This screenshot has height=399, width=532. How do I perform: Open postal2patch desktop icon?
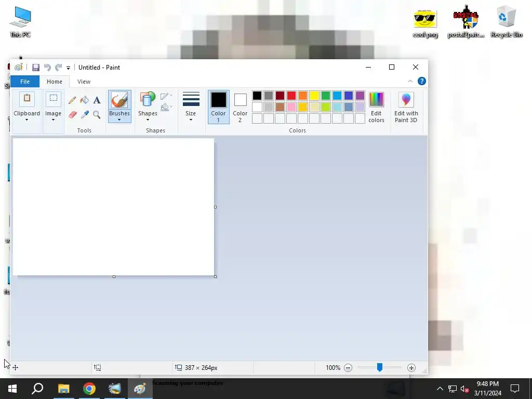tap(466, 22)
